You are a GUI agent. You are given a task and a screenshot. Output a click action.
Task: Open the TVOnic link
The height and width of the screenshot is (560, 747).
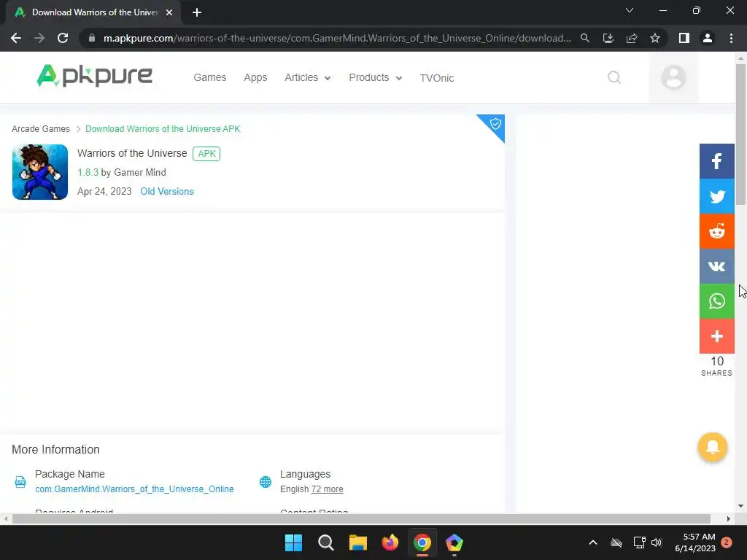(436, 78)
